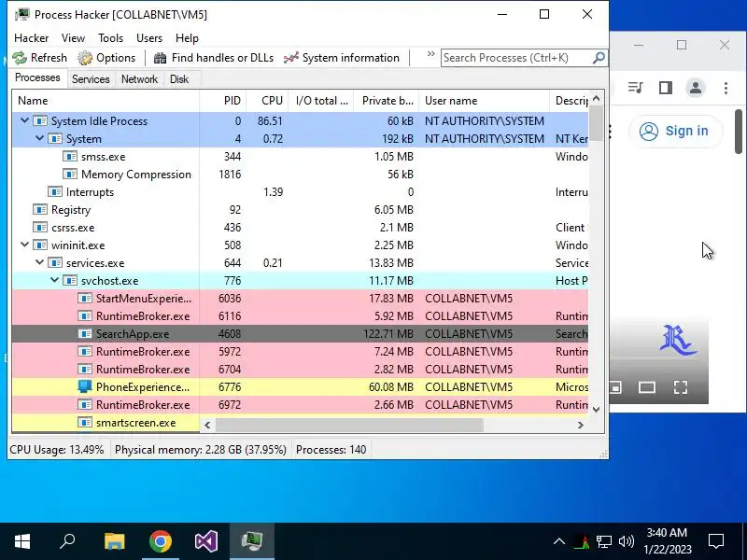Image resolution: width=747 pixels, height=560 pixels.
Task: Open the Users menu
Action: [x=149, y=38]
